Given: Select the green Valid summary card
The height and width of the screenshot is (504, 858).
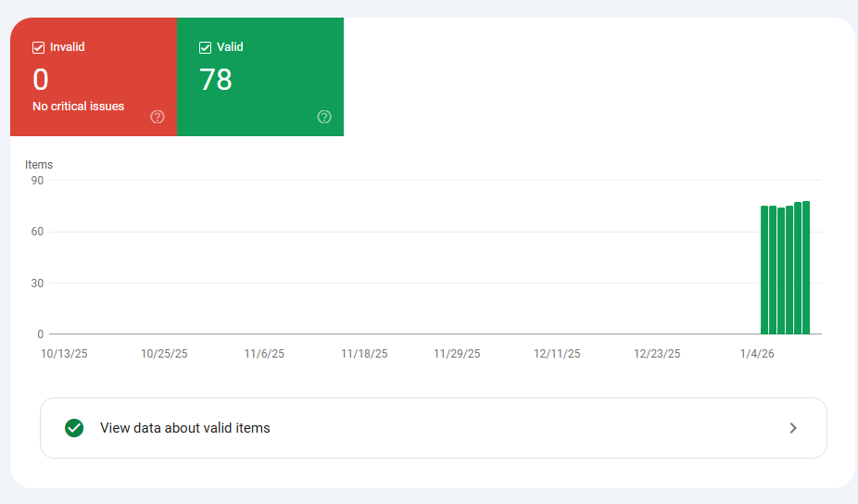Looking at the screenshot, I should 260,77.
